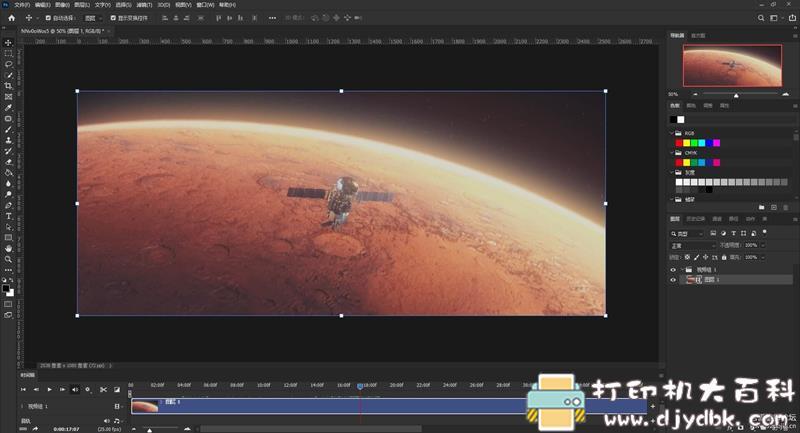Hide the Video Group 1 layer group
The image size is (800, 433).
(x=673, y=270)
